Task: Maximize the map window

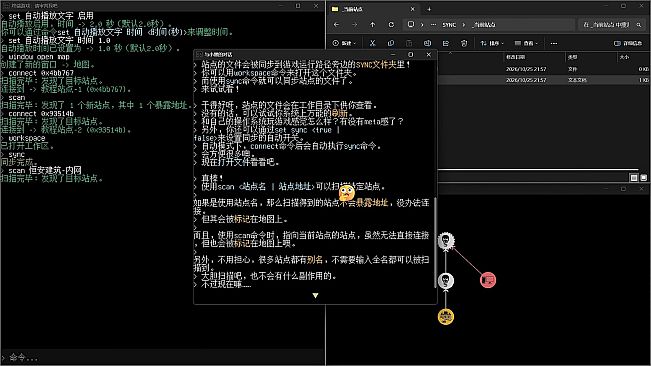Action: (x=623, y=189)
